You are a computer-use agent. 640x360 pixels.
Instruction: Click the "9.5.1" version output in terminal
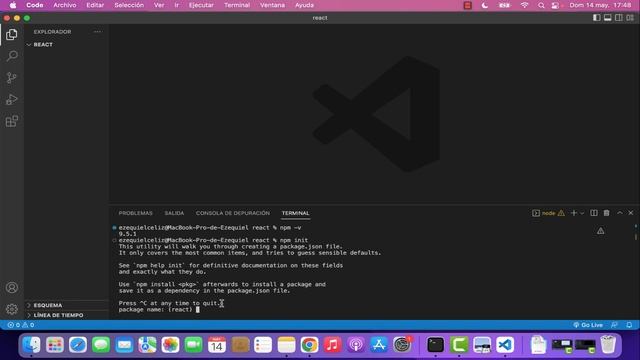127,234
